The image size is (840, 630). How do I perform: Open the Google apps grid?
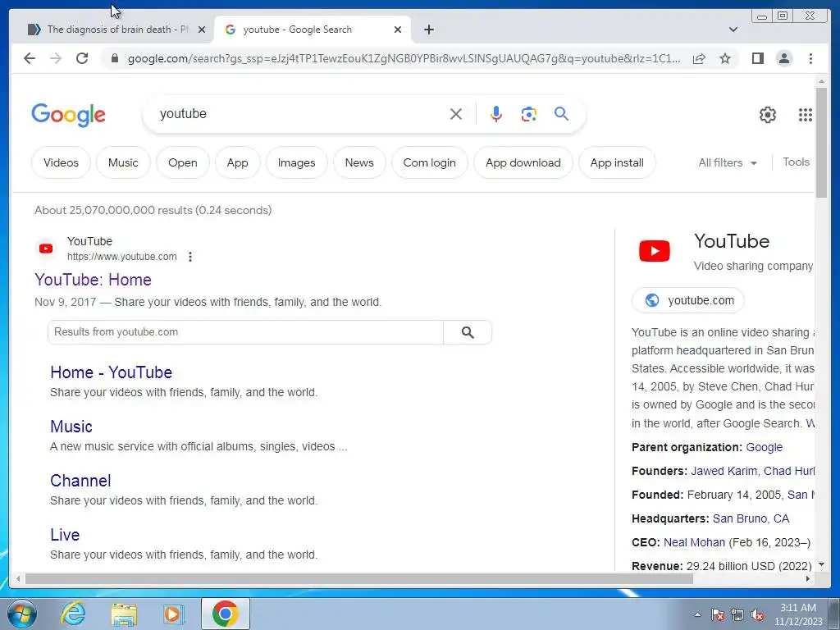coord(806,115)
